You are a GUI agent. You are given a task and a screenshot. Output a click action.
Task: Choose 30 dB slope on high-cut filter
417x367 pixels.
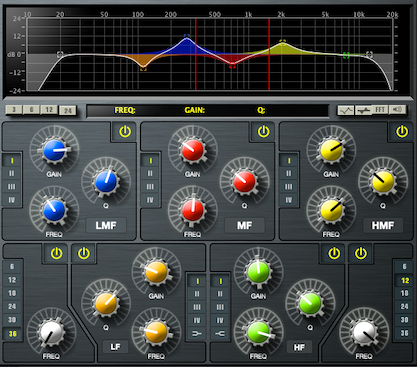point(404,320)
